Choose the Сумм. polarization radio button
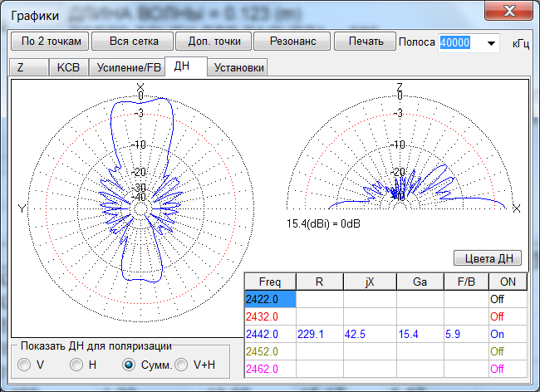 (x=129, y=364)
